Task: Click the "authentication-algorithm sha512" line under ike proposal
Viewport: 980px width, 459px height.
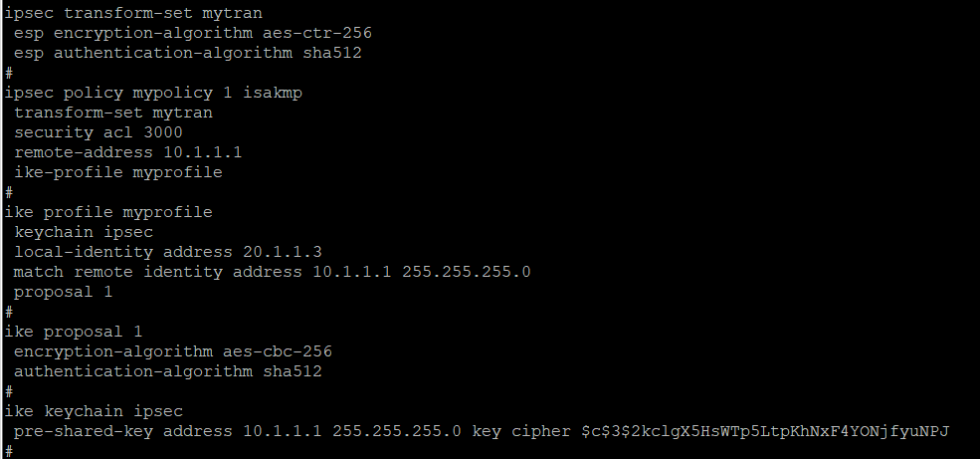Action: coord(167,371)
